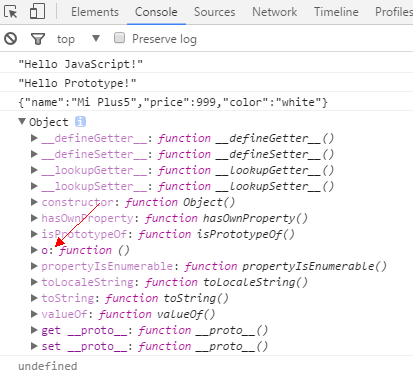Screen dimensions: 413x374
Task: Expand the toLocaleString entry arrow
Action: tap(34, 282)
